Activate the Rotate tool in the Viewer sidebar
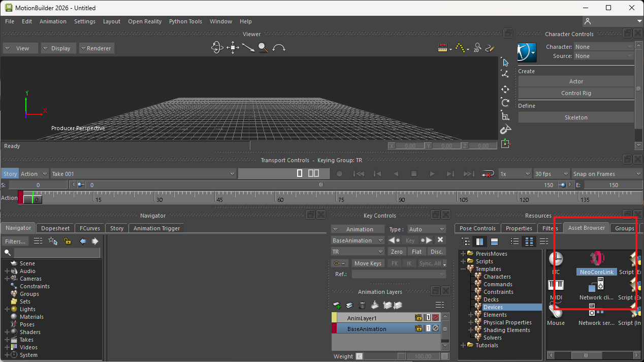Viewport: 644px width, 362px height. click(x=505, y=103)
